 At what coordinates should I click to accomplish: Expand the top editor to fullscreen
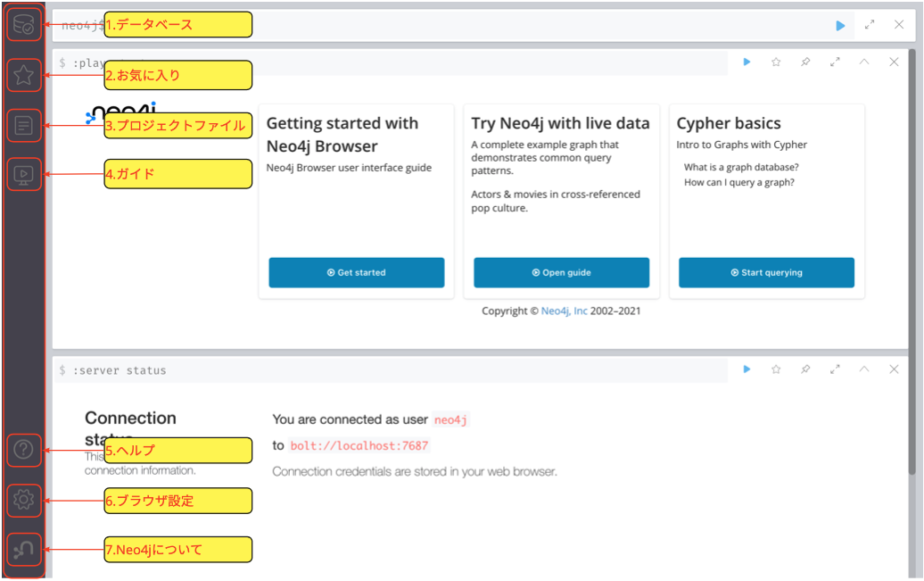coord(870,26)
